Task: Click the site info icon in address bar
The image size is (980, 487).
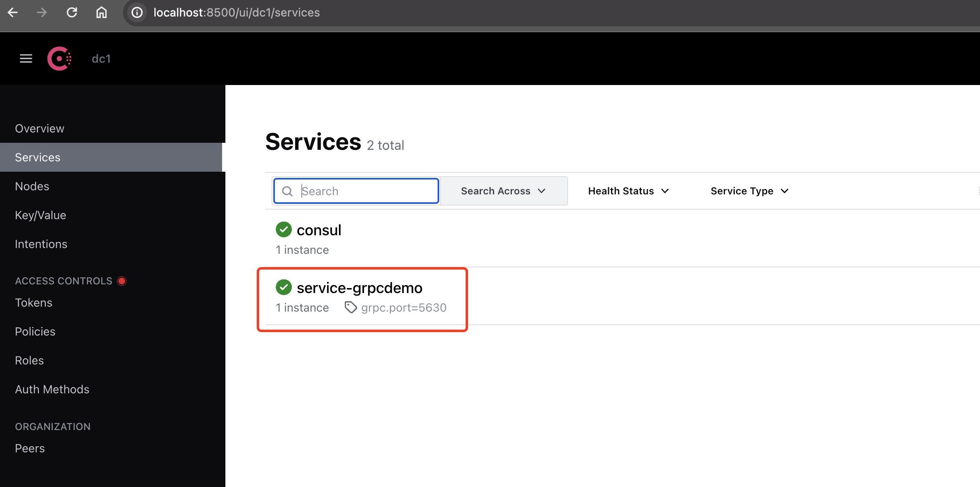Action: [x=137, y=12]
